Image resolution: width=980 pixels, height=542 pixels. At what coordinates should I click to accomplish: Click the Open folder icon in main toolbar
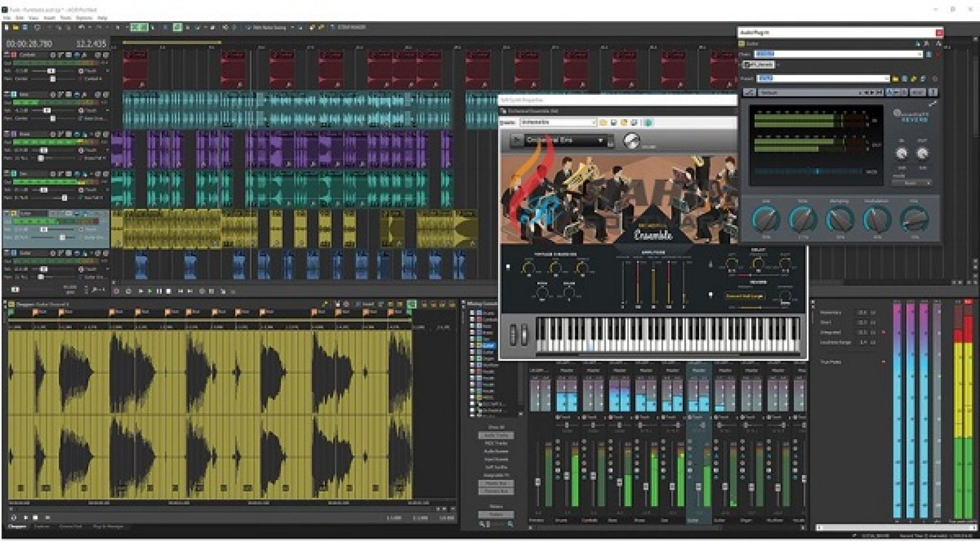16,28
